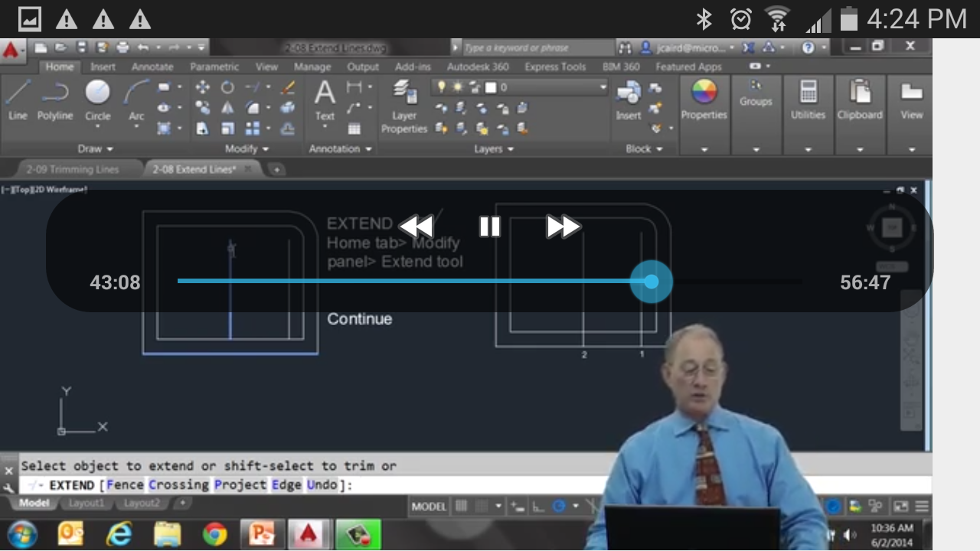Select the Line tool in Draw panel
This screenshot has height=551, width=980.
tap(18, 100)
